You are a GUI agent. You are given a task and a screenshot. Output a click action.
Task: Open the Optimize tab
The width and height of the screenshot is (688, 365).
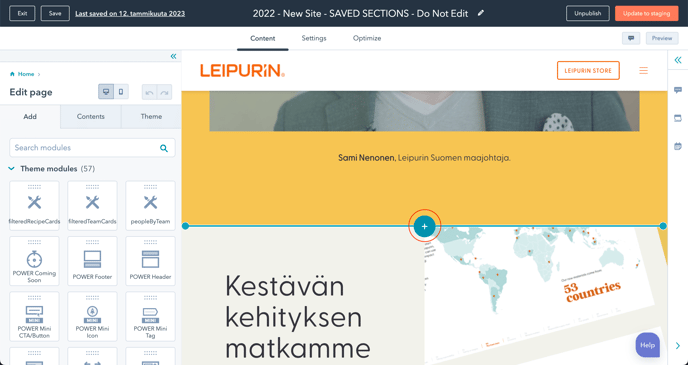pyautogui.click(x=367, y=38)
